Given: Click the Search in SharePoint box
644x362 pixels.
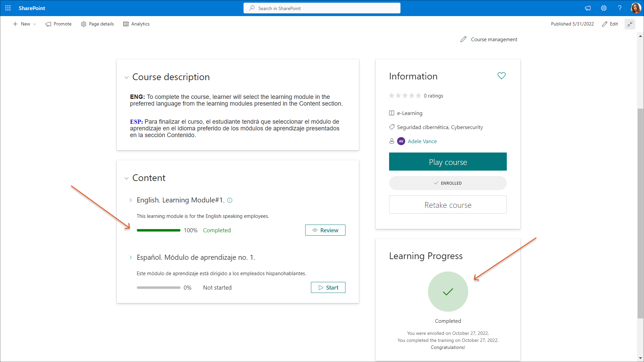Looking at the screenshot, I should pos(322,8).
